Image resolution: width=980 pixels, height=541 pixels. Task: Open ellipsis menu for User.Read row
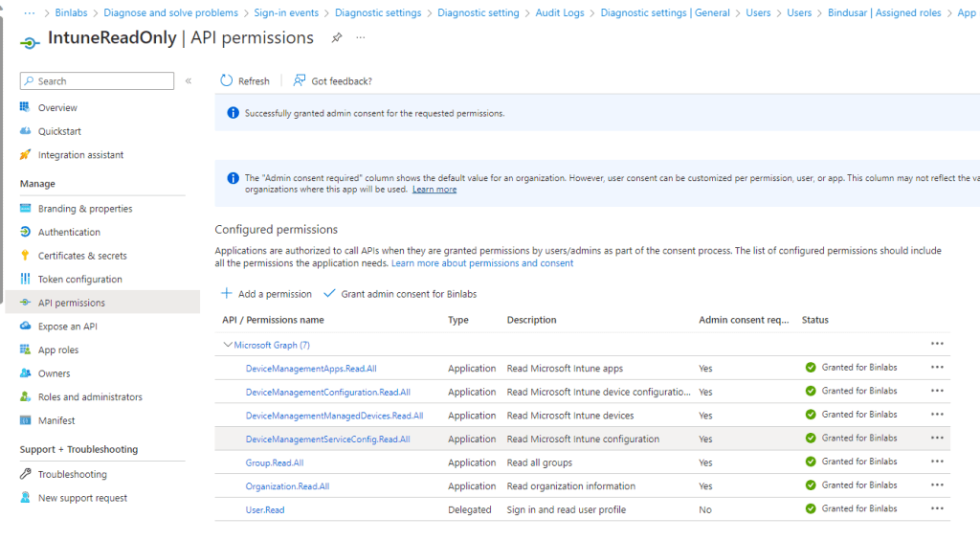click(x=937, y=509)
